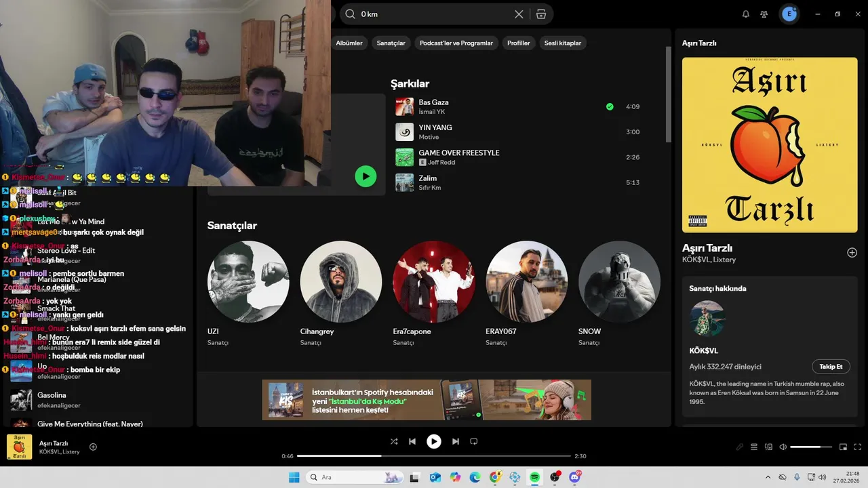Open the lyrics microphone icon
The image size is (868, 488).
click(740, 447)
